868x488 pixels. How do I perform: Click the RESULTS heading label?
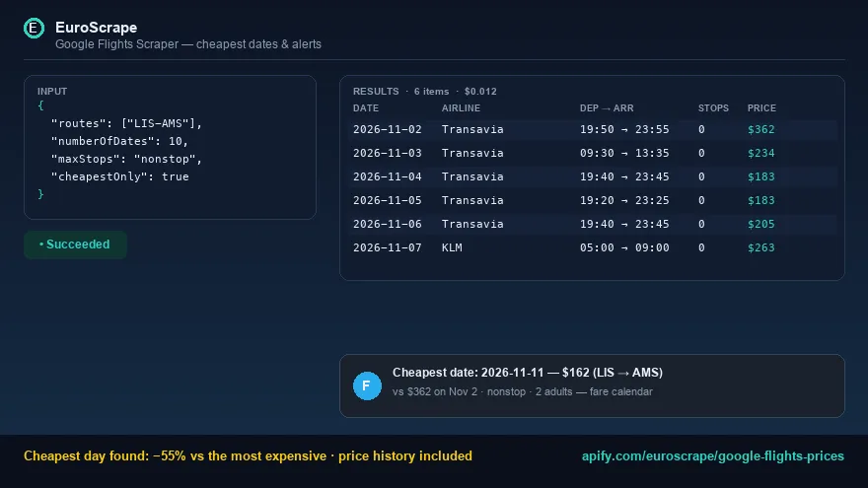point(376,92)
